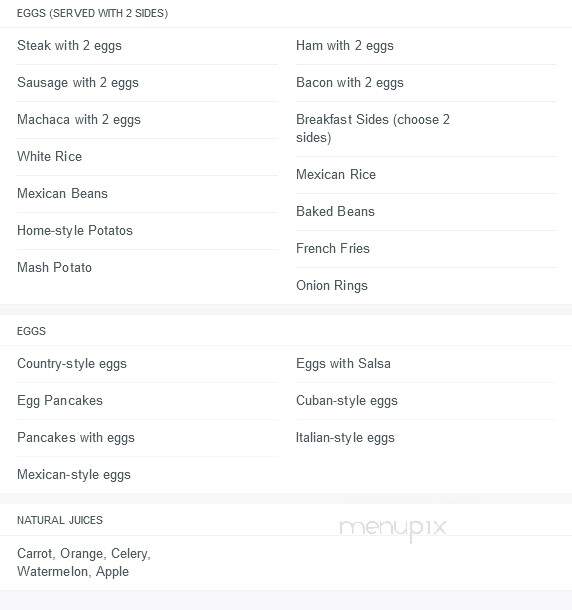Screen dimensions: 572x610
Task: Pick White Rice side
Action: 50,156
